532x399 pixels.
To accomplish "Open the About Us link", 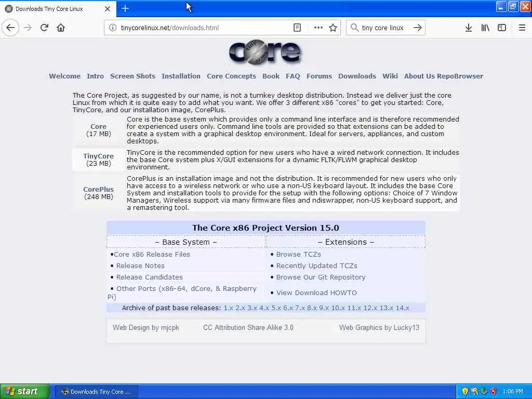I will (x=419, y=76).
